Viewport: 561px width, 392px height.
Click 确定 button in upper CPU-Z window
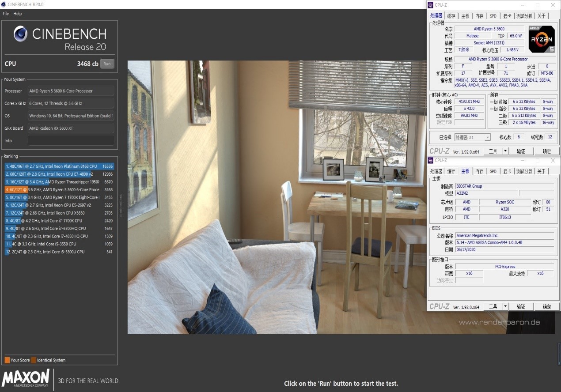click(547, 151)
